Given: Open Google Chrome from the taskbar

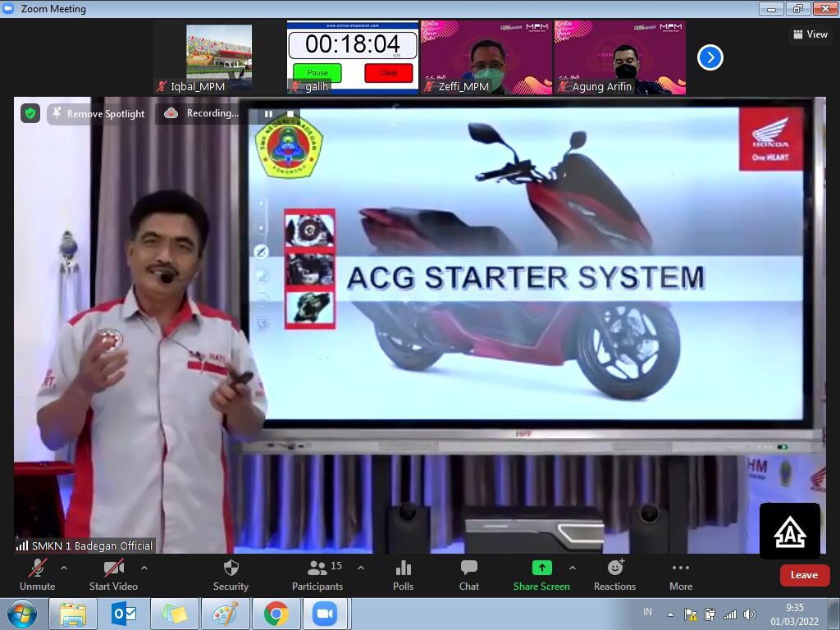Looking at the screenshot, I should point(276,614).
